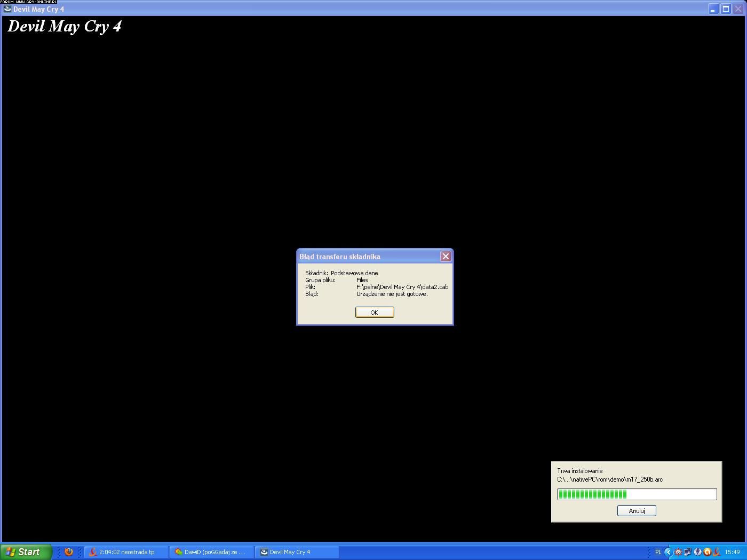Screen dimensions: 747x560
Task: Open the Windows Start menu
Action: [26, 552]
